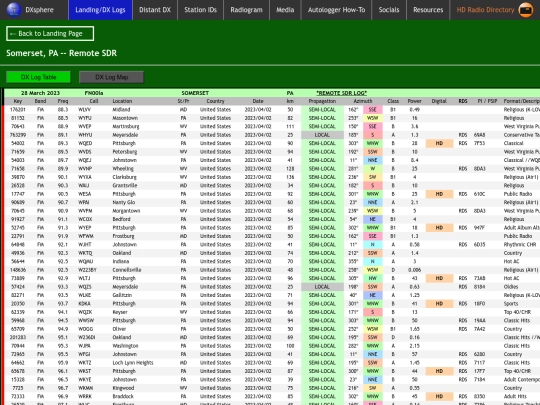Open the Landing/DX Logs tab
The height and width of the screenshot is (405, 540).
pyautogui.click(x=100, y=10)
